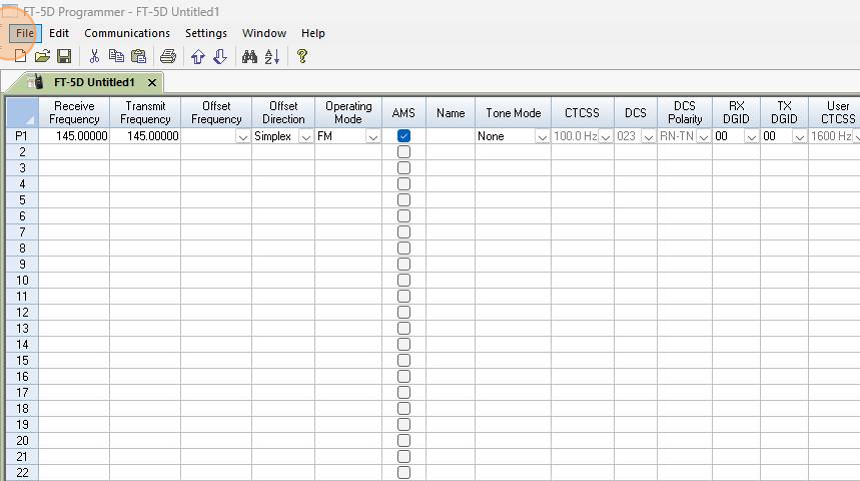Expand the Operating Mode FM dropdown
Screen dimensions: 860x481
coord(373,137)
